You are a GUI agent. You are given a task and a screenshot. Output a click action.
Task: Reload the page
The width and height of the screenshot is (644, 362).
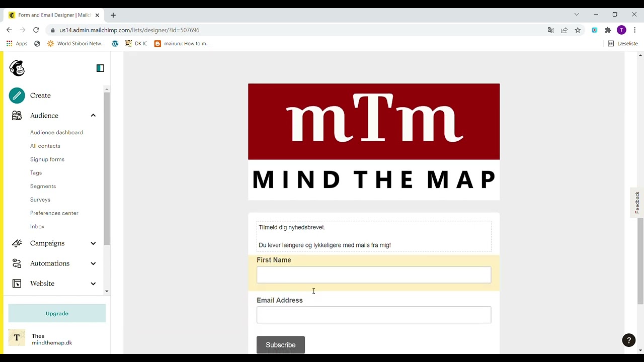point(36,30)
